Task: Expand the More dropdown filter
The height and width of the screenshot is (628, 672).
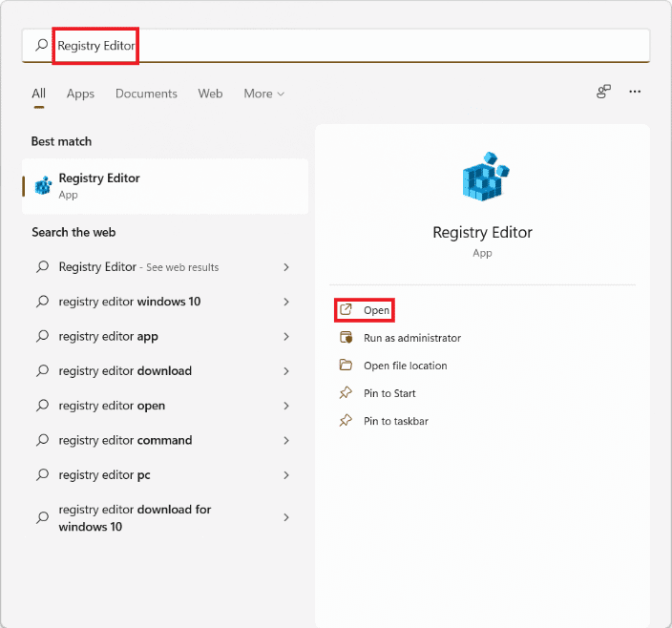Action: click(x=264, y=94)
